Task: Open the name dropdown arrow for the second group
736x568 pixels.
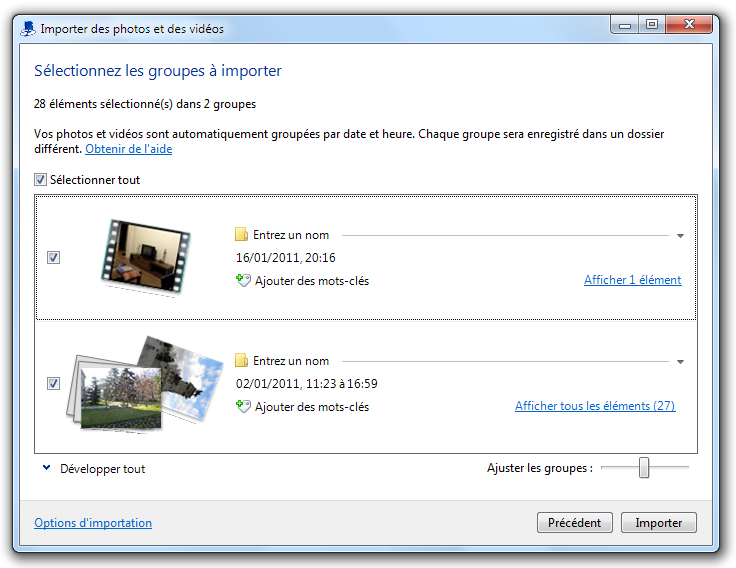Action: click(x=680, y=362)
